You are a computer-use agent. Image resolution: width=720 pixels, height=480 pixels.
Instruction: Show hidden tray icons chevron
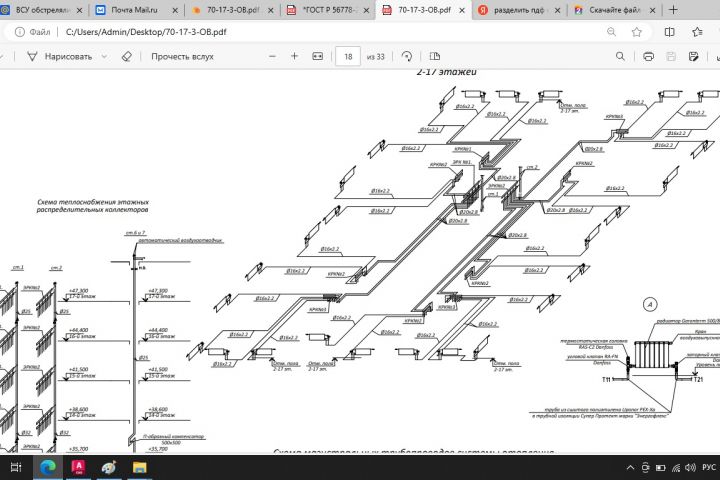pos(630,468)
